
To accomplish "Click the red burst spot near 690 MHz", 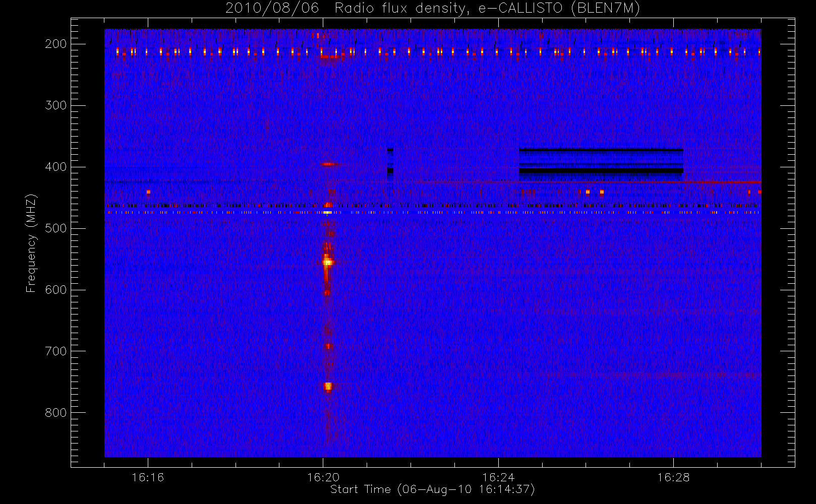I will pos(328,346).
